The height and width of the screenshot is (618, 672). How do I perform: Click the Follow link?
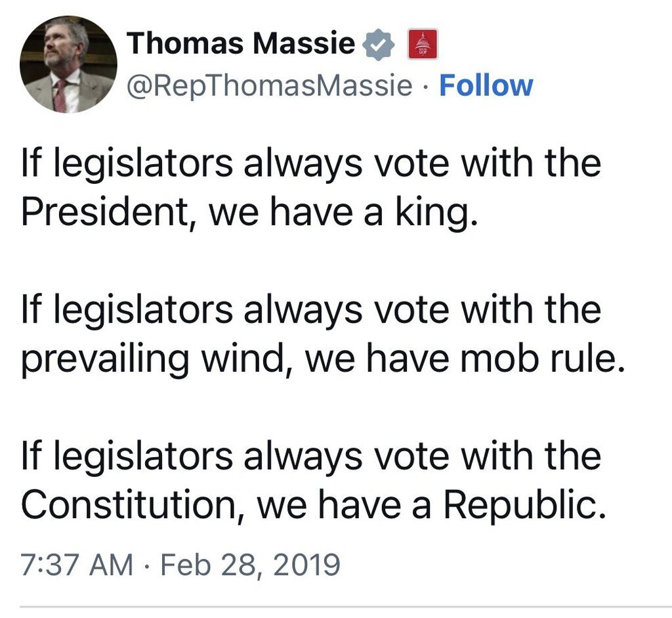point(486,85)
